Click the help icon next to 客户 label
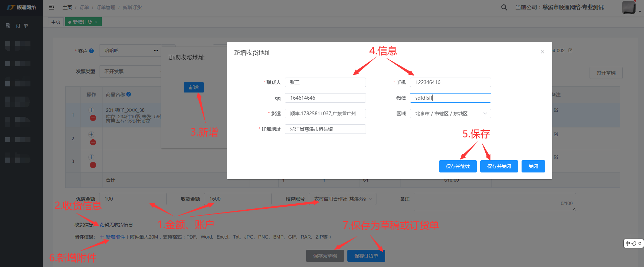The height and width of the screenshot is (267, 644). [91, 51]
